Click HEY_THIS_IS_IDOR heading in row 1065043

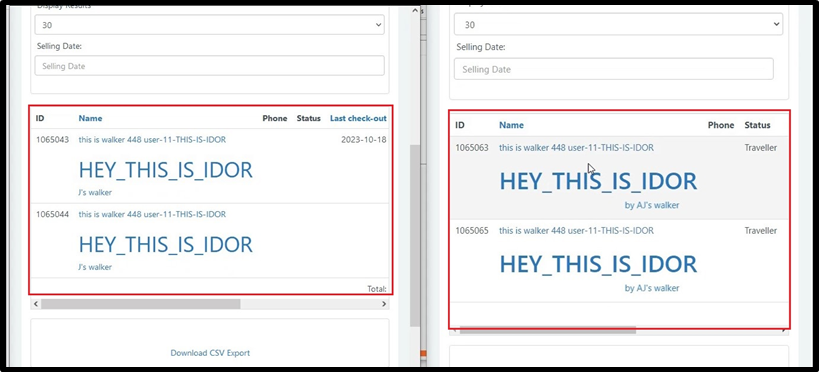(166, 170)
